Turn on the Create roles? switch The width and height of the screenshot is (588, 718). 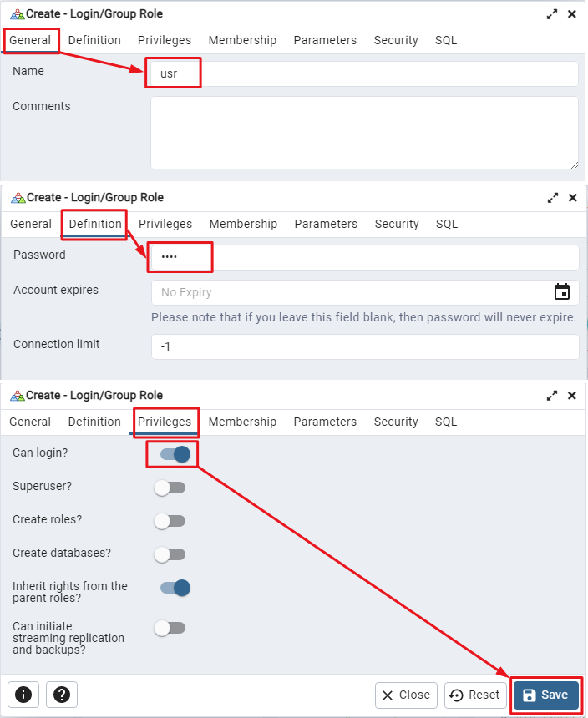pyautogui.click(x=170, y=521)
